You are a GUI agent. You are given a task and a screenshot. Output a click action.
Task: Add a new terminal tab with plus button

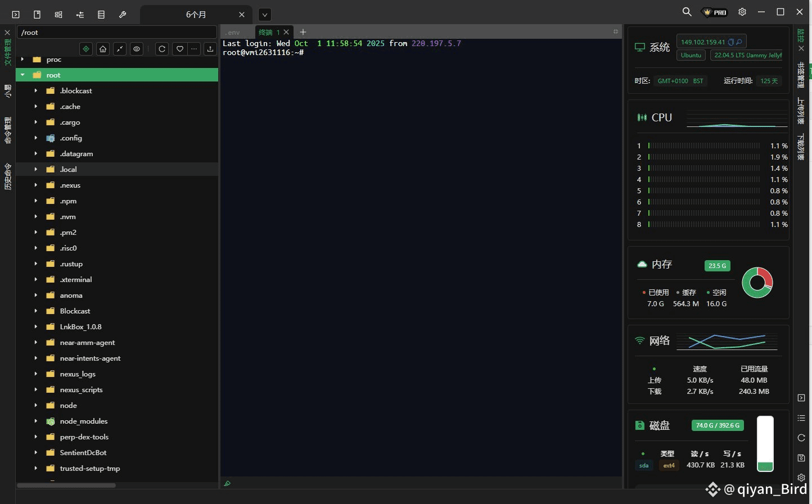coord(303,32)
